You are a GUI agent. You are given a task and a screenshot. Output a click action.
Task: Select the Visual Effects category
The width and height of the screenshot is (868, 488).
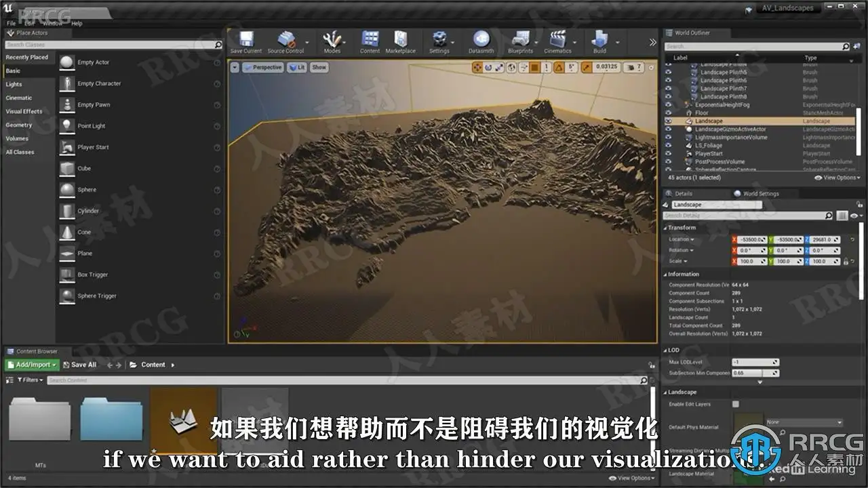(x=28, y=112)
